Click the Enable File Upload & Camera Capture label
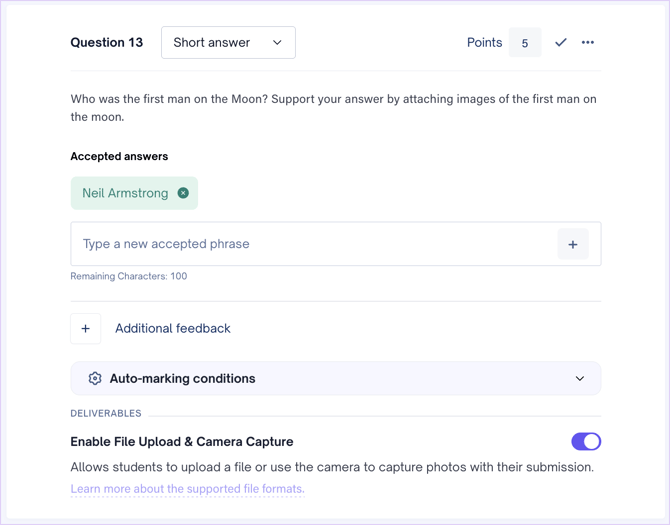The height and width of the screenshot is (525, 670). (x=181, y=441)
